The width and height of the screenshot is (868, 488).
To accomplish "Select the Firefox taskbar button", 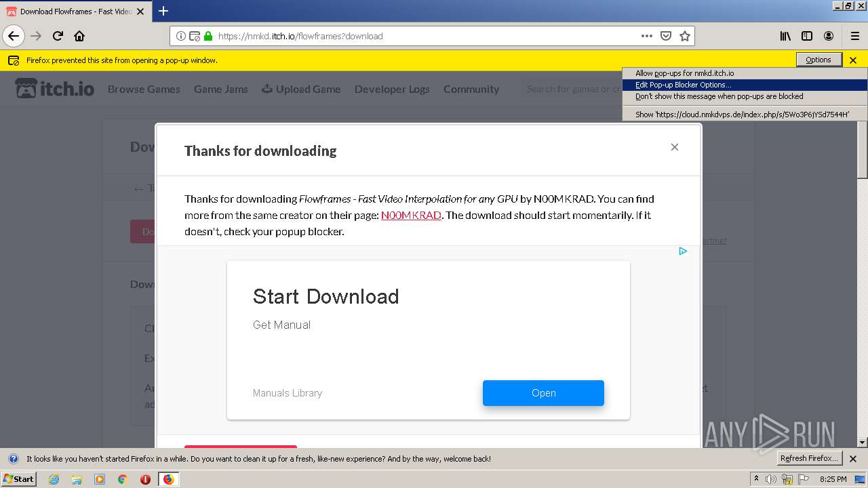I will (168, 479).
